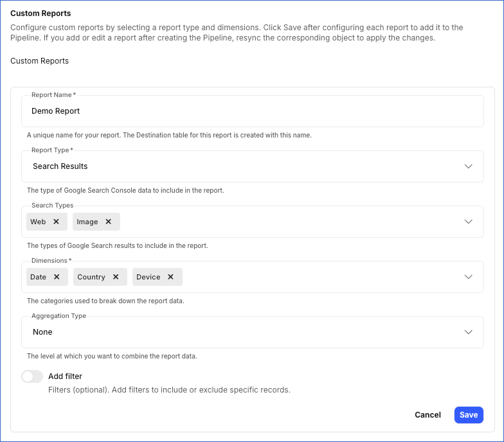Remove the Image search type chip

point(108,222)
